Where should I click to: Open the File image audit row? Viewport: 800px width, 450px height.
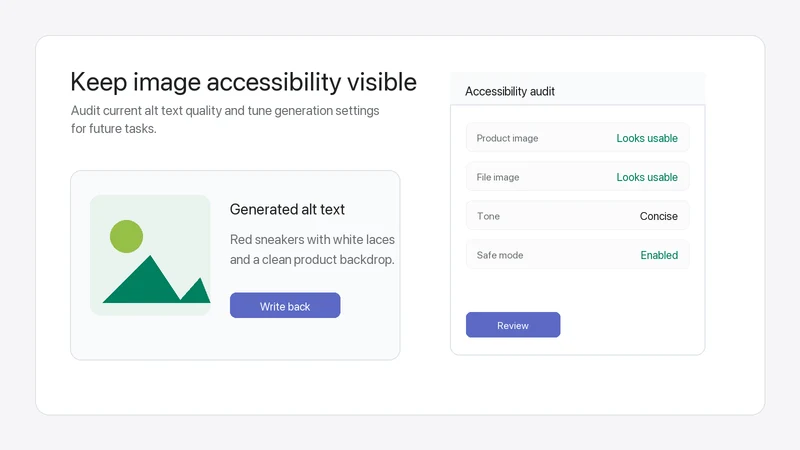coord(577,177)
